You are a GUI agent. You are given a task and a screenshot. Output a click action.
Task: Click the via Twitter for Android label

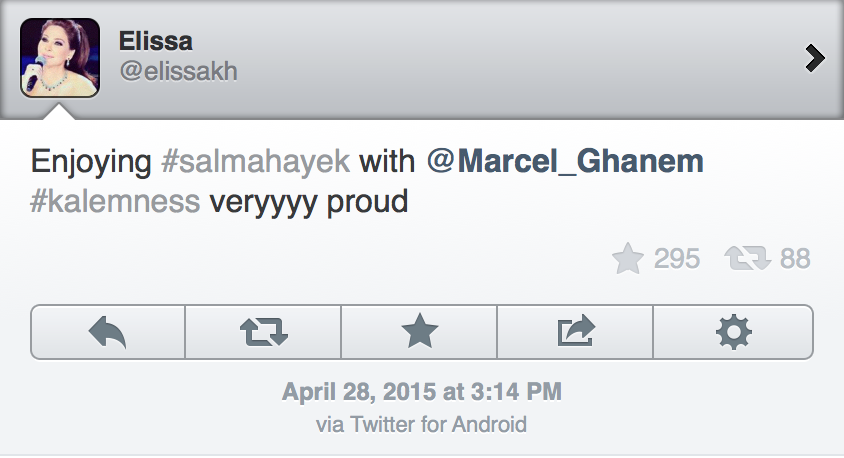421,424
